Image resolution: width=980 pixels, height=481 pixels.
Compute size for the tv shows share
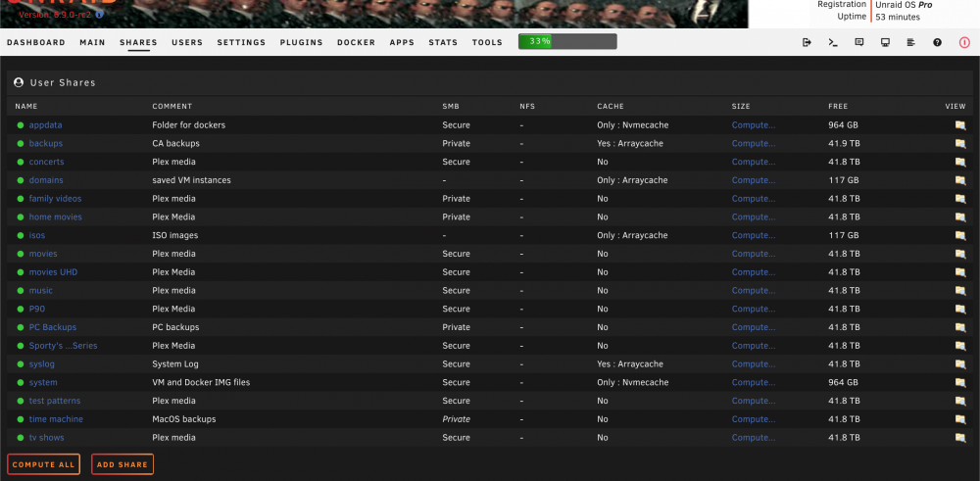pos(754,438)
